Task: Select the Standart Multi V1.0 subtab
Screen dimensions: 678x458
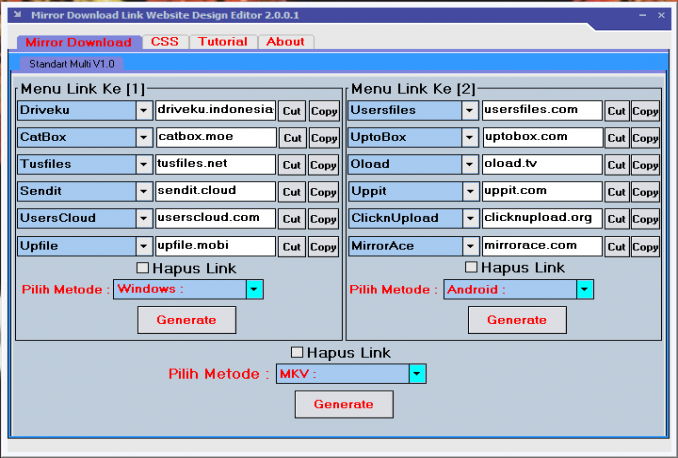Action: [x=71, y=63]
